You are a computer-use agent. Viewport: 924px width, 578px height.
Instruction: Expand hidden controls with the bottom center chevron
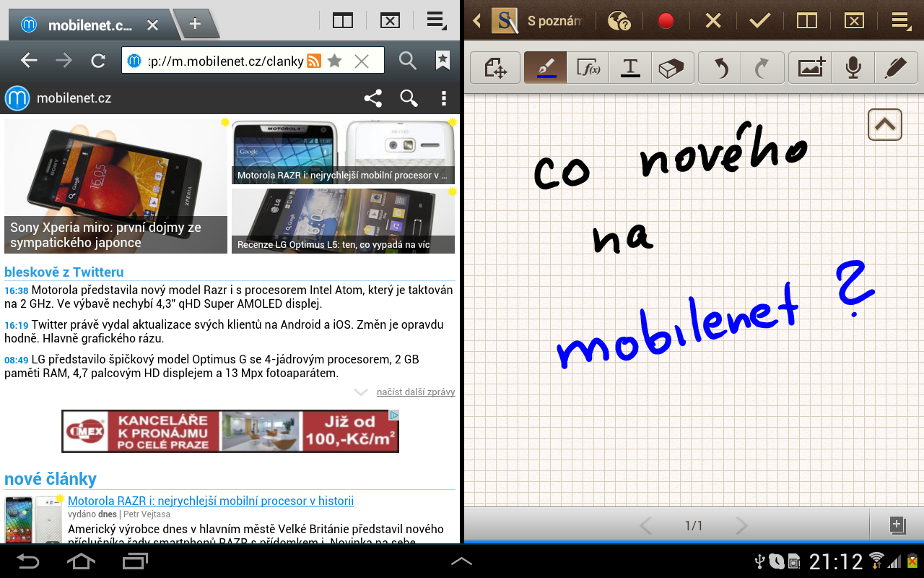(461, 560)
